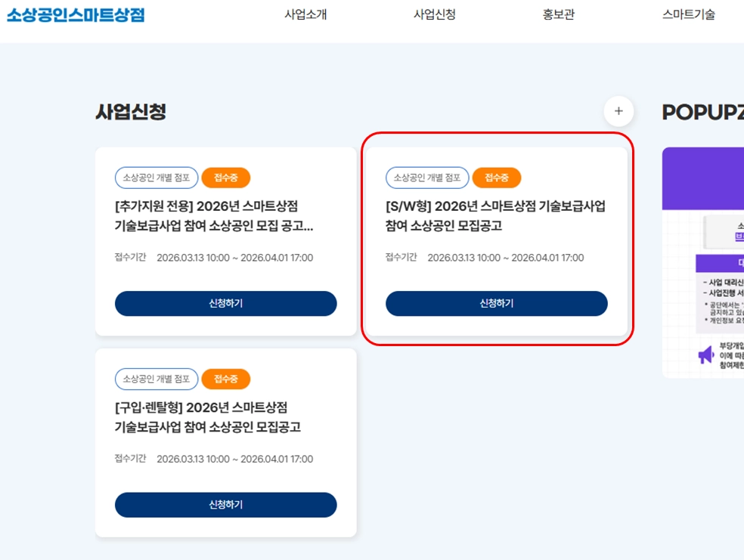This screenshot has width=744, height=560.
Task: Click the purple megaphone icon in popup
Action: [706, 354]
